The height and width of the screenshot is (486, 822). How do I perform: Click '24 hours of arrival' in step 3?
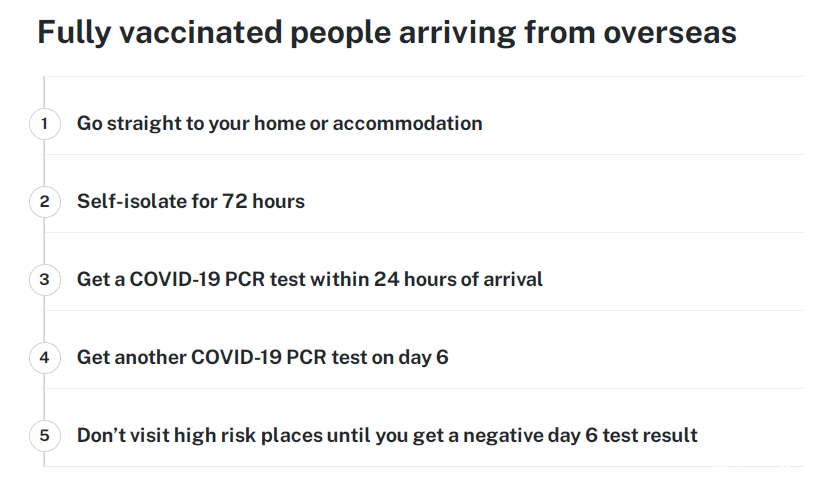coord(458,279)
